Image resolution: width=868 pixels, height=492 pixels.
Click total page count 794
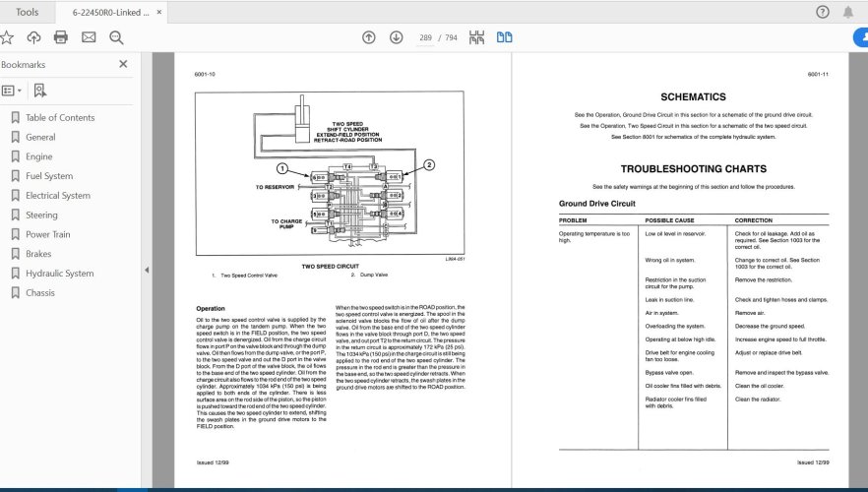click(x=451, y=37)
